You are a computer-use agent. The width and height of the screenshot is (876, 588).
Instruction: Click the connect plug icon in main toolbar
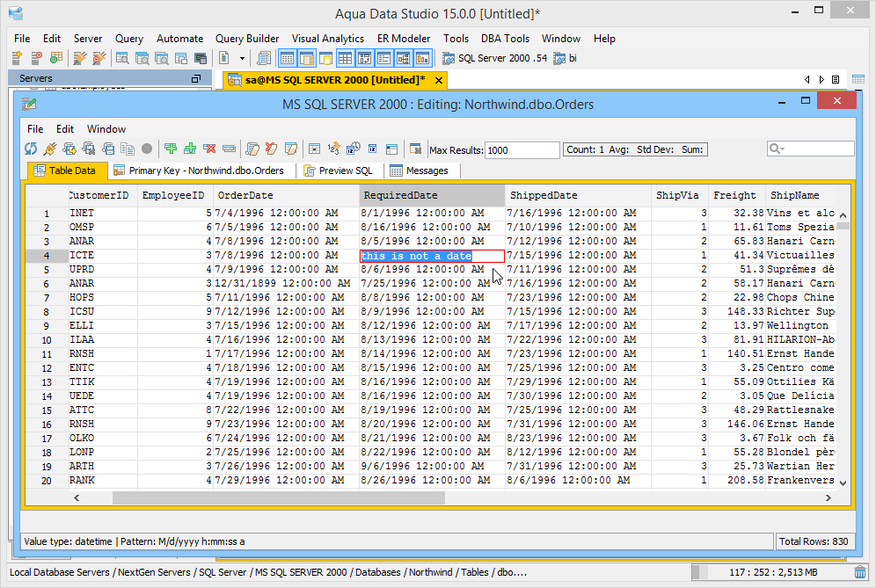(80, 57)
